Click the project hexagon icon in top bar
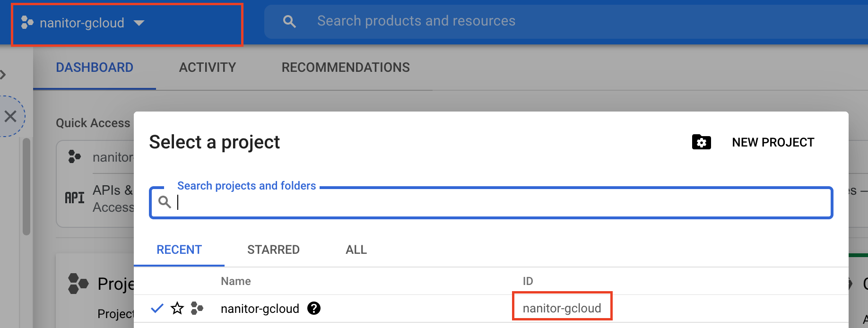The width and height of the screenshot is (868, 328). point(27,22)
